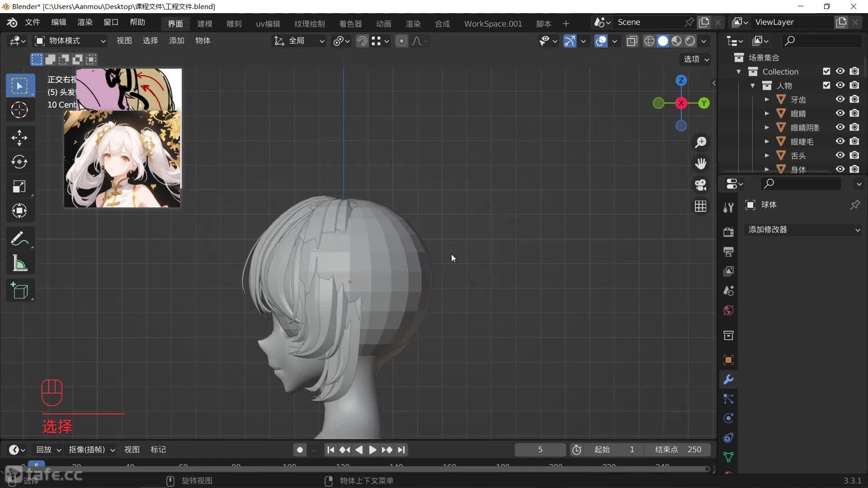Open 添加修改器 add modifier dropdown
868x488 pixels.
(x=804, y=230)
